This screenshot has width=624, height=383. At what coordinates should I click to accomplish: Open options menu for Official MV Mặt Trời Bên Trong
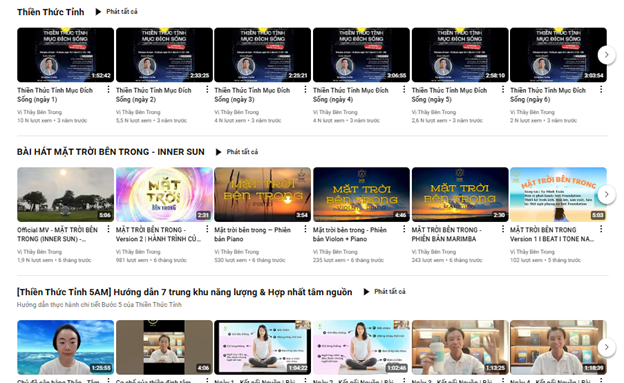[108, 229]
